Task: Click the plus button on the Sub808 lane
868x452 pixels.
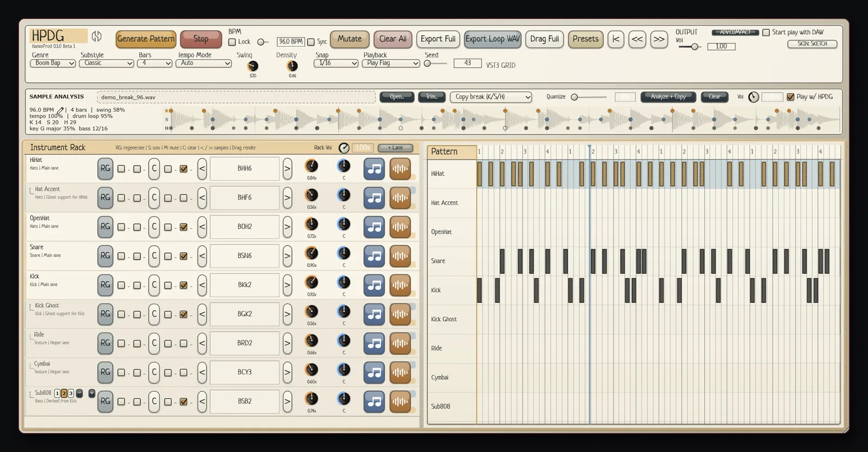Action: (92, 393)
